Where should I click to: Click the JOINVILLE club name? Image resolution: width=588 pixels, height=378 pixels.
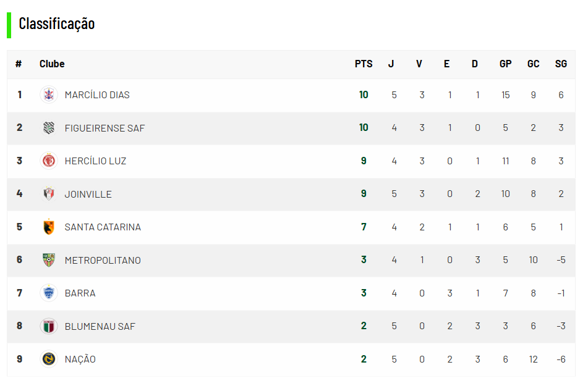tap(88, 194)
